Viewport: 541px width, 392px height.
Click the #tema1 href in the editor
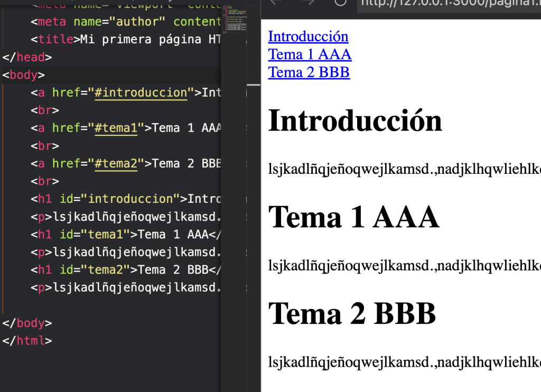(x=116, y=128)
